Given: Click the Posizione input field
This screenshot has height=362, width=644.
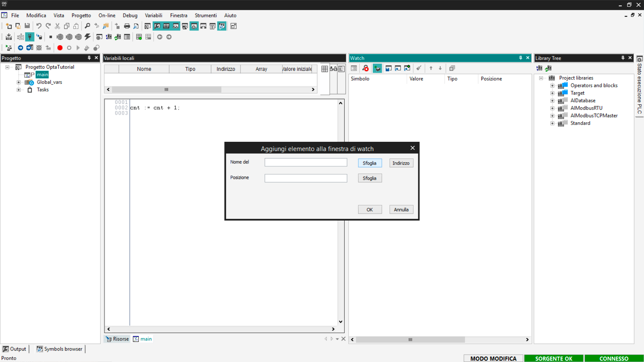Looking at the screenshot, I should [x=306, y=178].
